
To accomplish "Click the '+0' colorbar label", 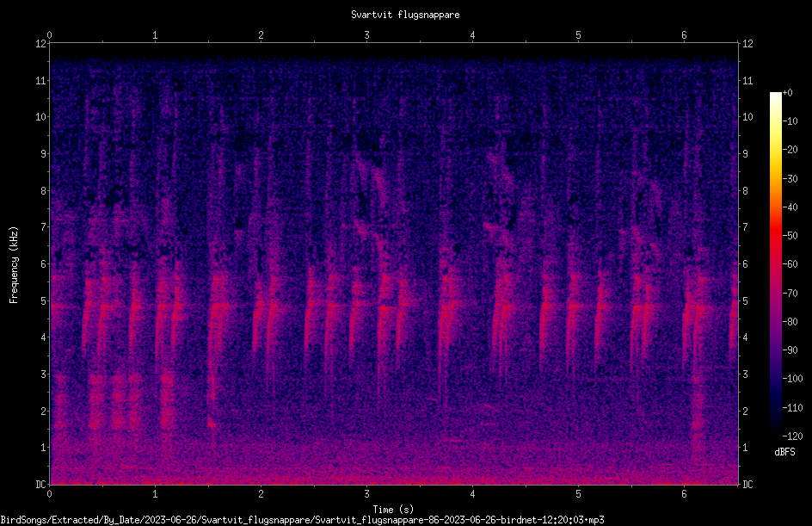I will pyautogui.click(x=787, y=93).
